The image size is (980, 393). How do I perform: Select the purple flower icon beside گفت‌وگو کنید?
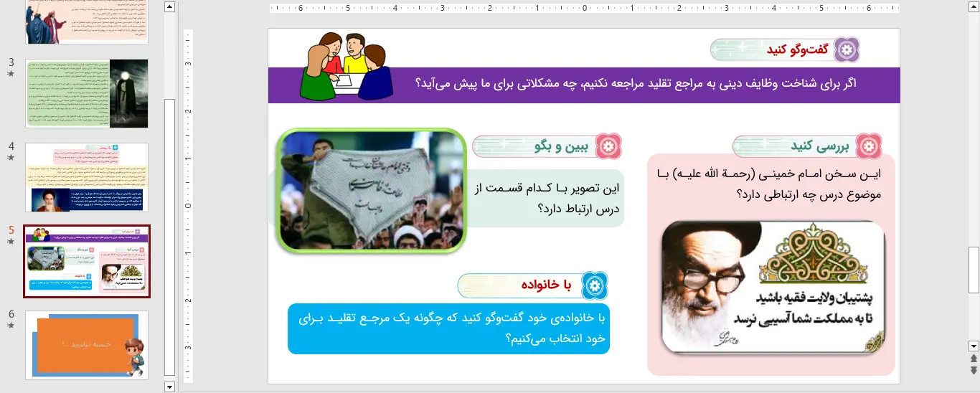pyautogui.click(x=847, y=49)
